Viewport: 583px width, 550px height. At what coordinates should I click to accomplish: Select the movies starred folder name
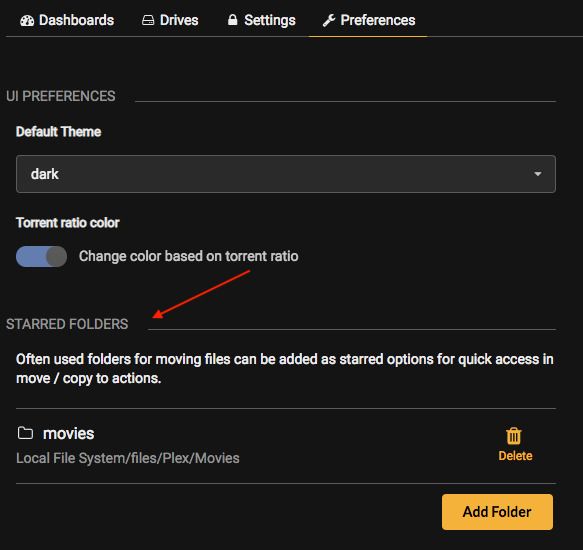(x=68, y=434)
